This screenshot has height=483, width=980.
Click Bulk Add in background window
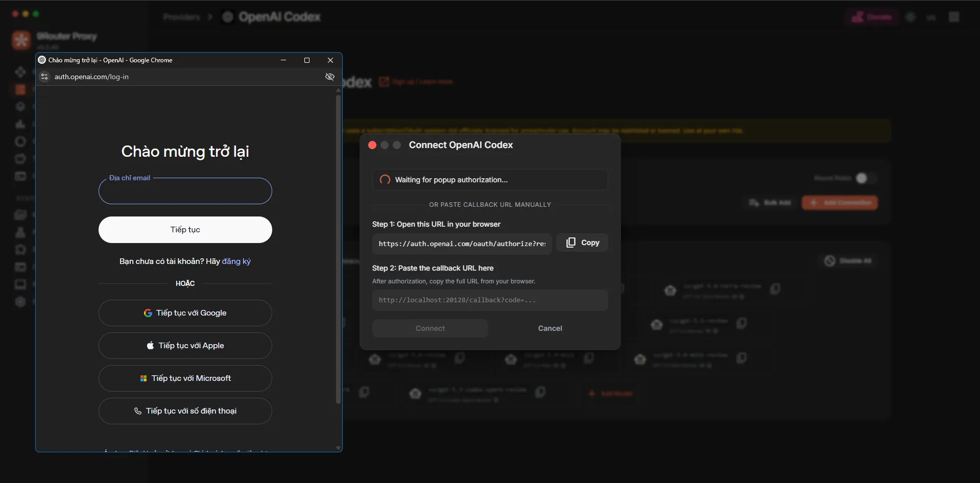pos(770,203)
